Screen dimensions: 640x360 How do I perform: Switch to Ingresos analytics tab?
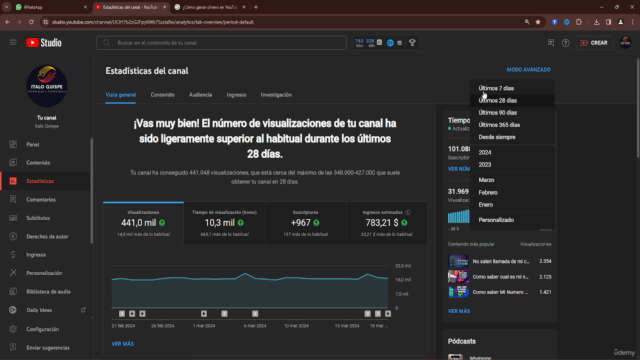click(236, 95)
